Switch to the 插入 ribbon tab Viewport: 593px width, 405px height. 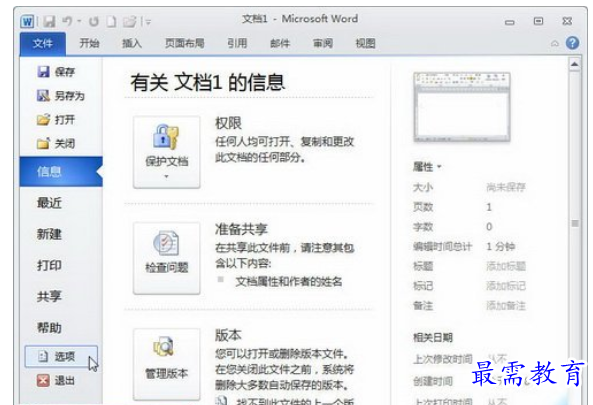[132, 43]
